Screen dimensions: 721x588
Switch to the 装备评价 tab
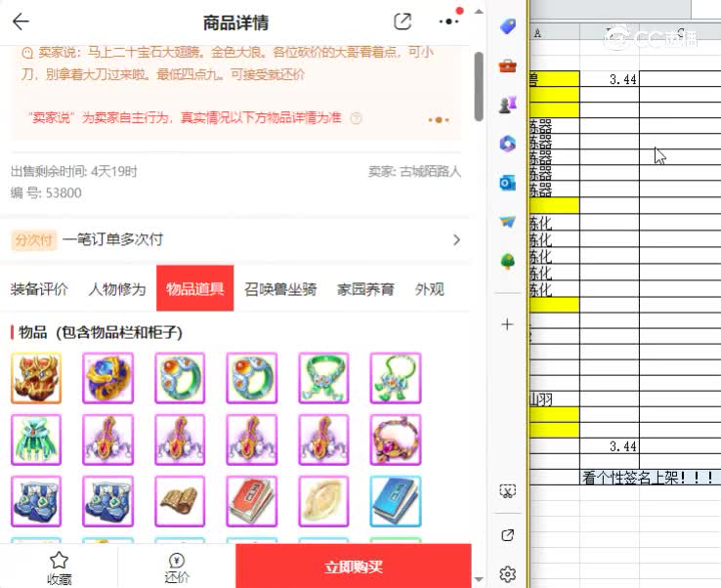39,289
